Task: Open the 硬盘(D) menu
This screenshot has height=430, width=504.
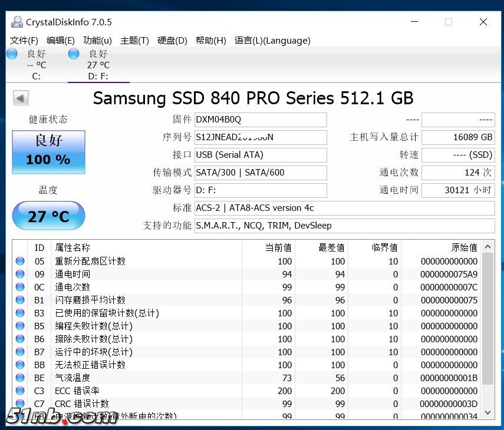Action: [172, 41]
